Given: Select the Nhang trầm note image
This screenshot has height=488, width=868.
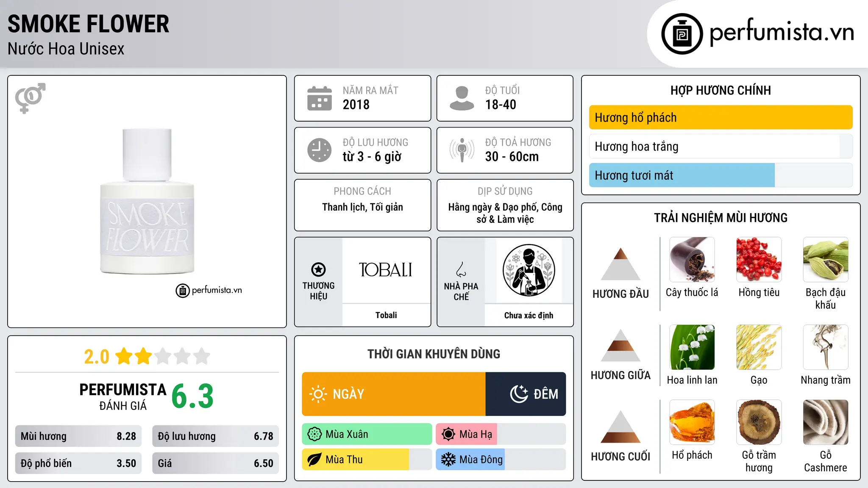Looking at the screenshot, I should pyautogui.click(x=826, y=347).
